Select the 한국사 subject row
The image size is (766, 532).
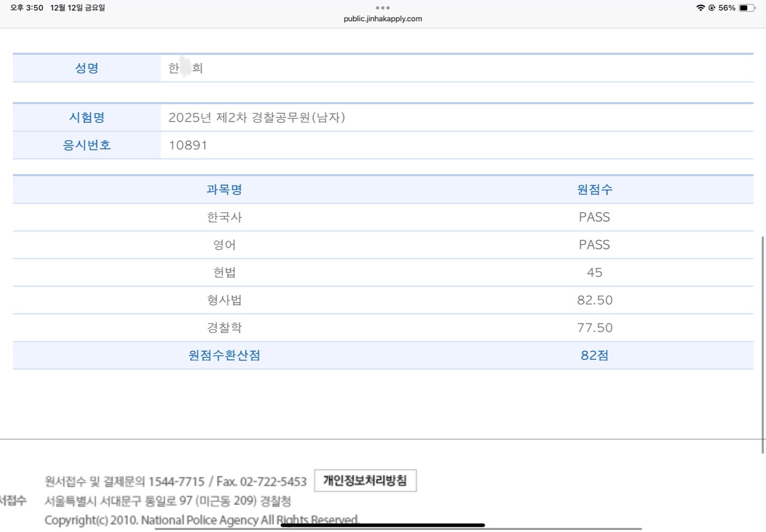tap(224, 217)
